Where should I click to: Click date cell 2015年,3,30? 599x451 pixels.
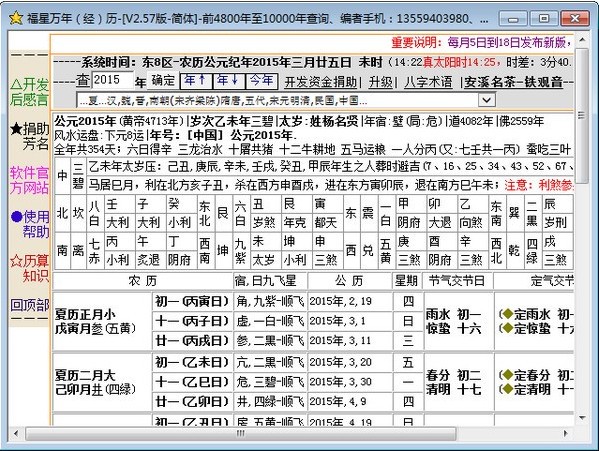[350, 381]
